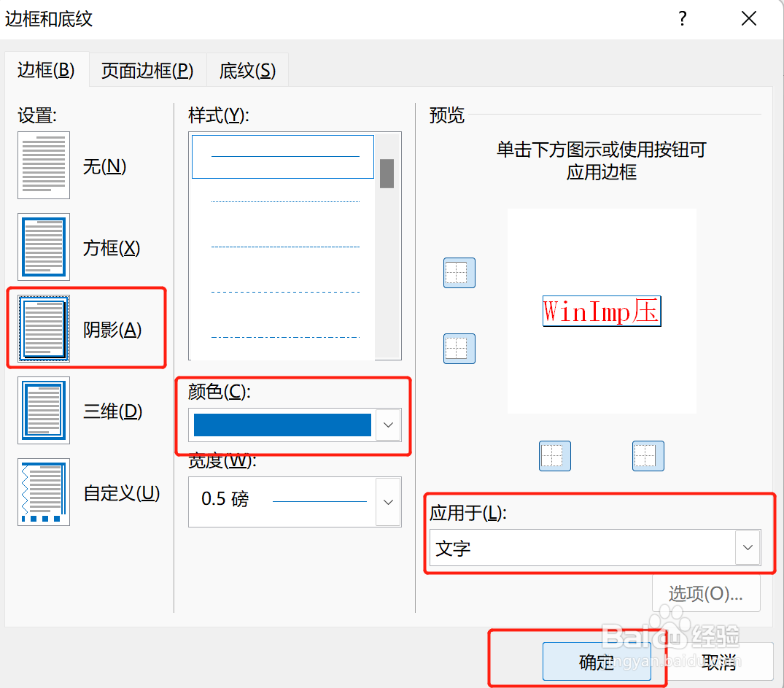Toggle the lower border button beside the preview
This screenshot has height=688, width=784.
coord(459,349)
